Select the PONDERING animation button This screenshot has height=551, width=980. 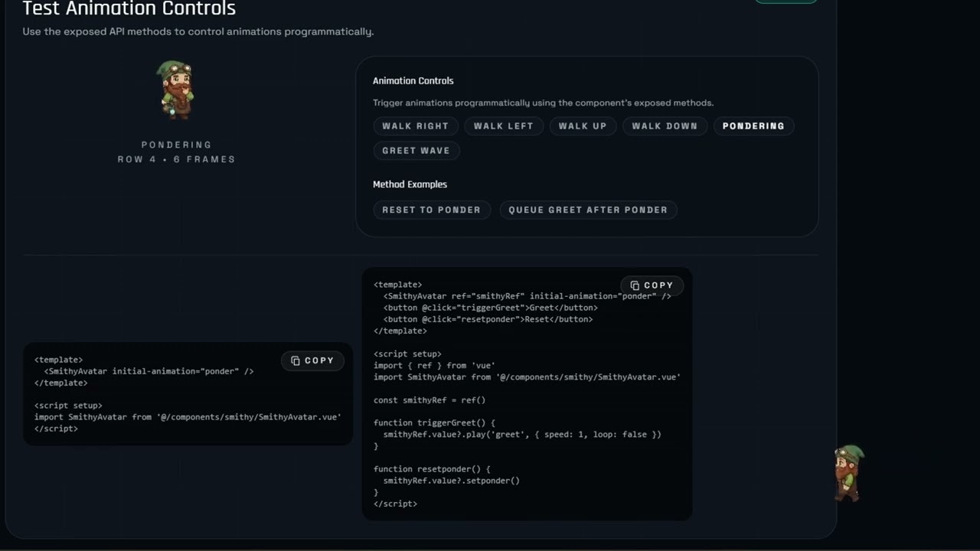click(753, 126)
